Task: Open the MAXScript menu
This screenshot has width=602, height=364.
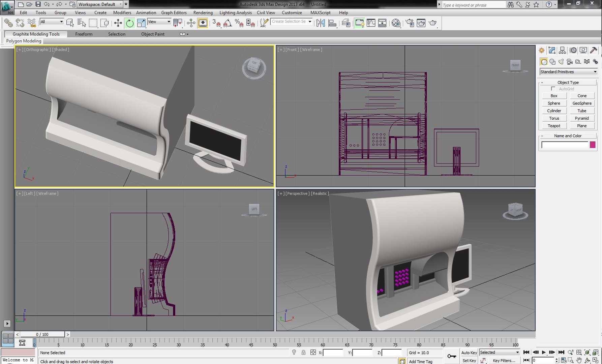Action: click(320, 12)
